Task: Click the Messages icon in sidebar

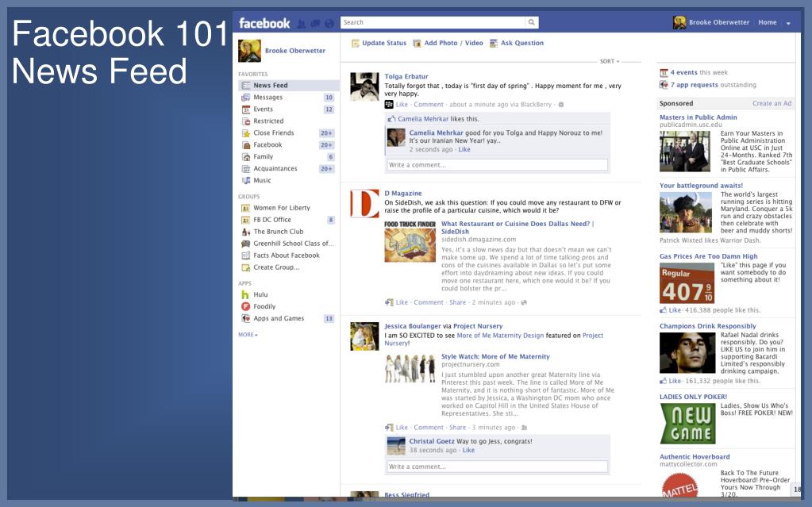Action: 246,98
